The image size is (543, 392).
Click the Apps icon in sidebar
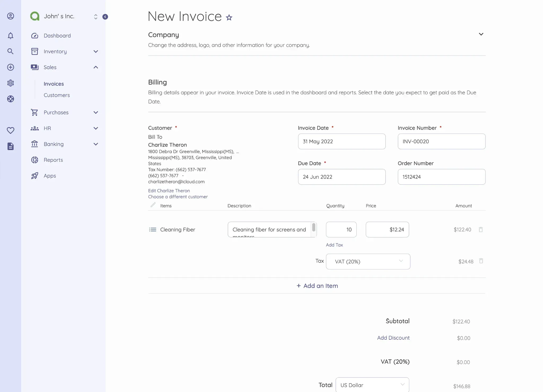click(x=34, y=175)
